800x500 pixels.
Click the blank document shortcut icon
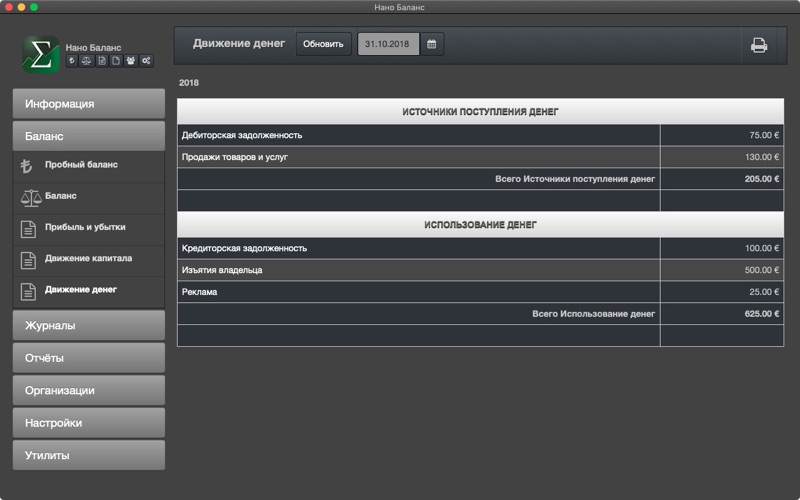click(x=116, y=61)
